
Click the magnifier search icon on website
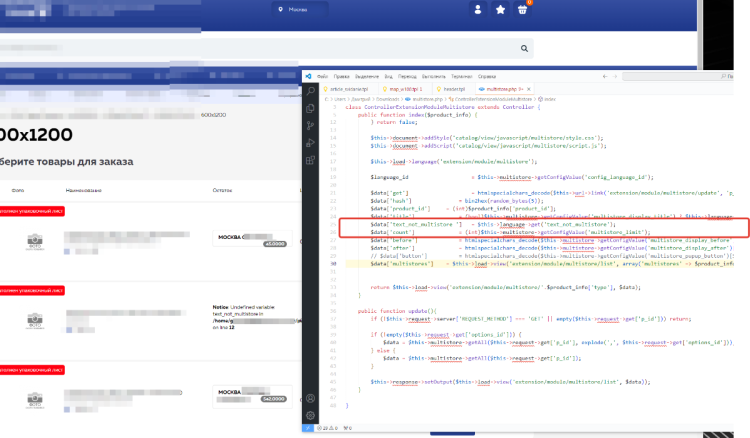[523, 47]
